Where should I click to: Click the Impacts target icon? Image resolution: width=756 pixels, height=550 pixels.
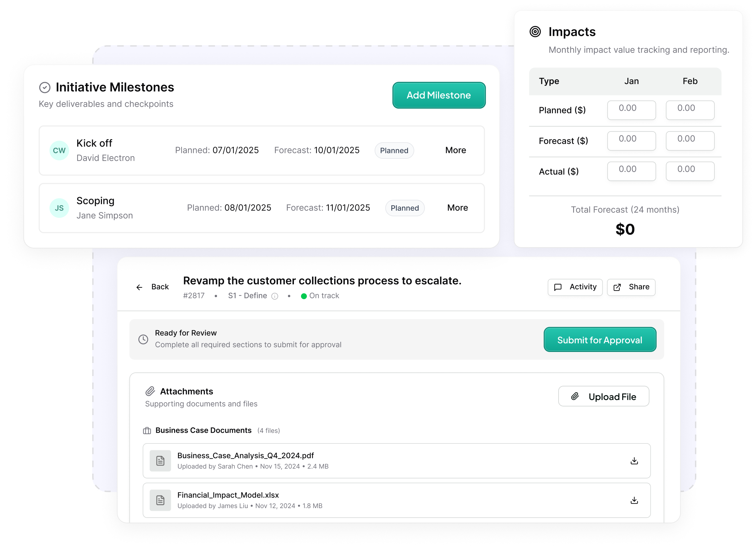535,32
